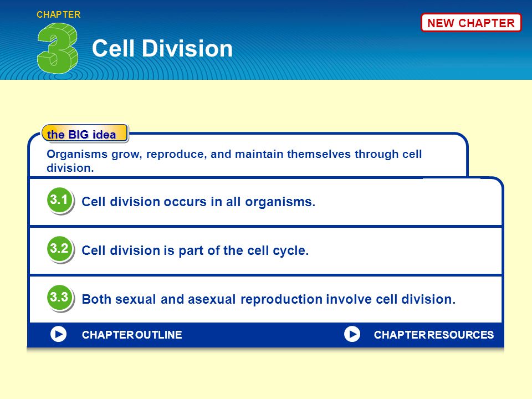Open 'Both sexual and asexual reproduction' section

point(268,299)
